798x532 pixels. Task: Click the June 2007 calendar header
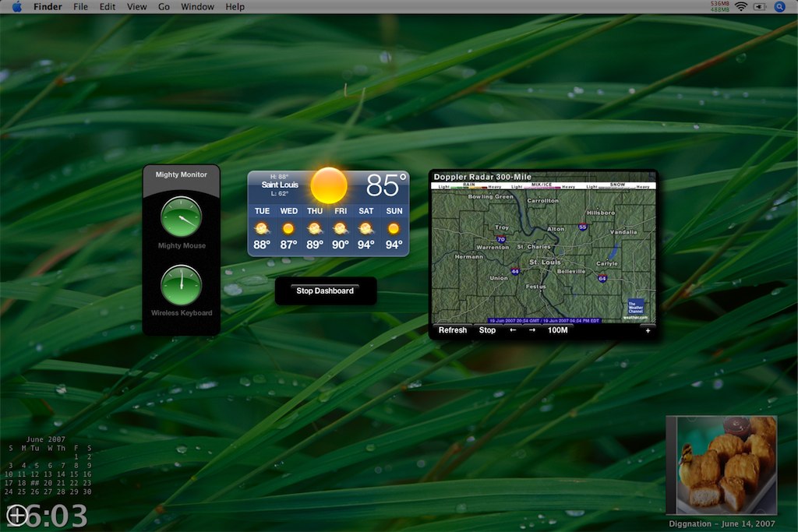pyautogui.click(x=46, y=439)
